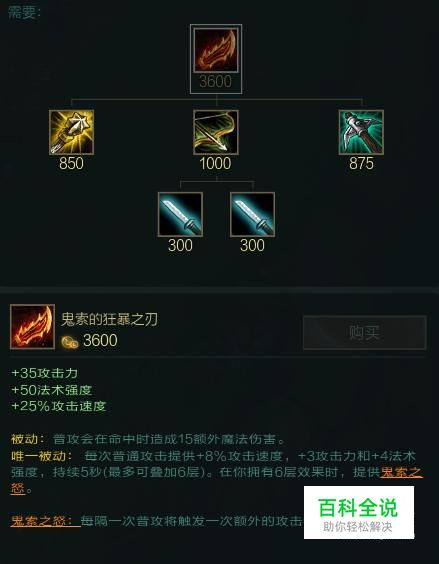Click the underlined 鬼索之怒: heading at bottom
This screenshot has width=439, height=564.
(x=45, y=521)
